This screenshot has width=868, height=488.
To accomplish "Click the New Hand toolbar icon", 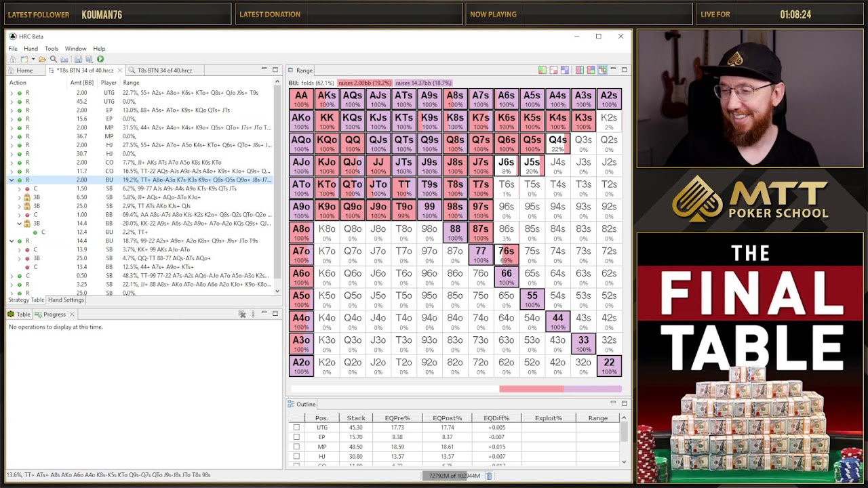I will (x=24, y=59).
